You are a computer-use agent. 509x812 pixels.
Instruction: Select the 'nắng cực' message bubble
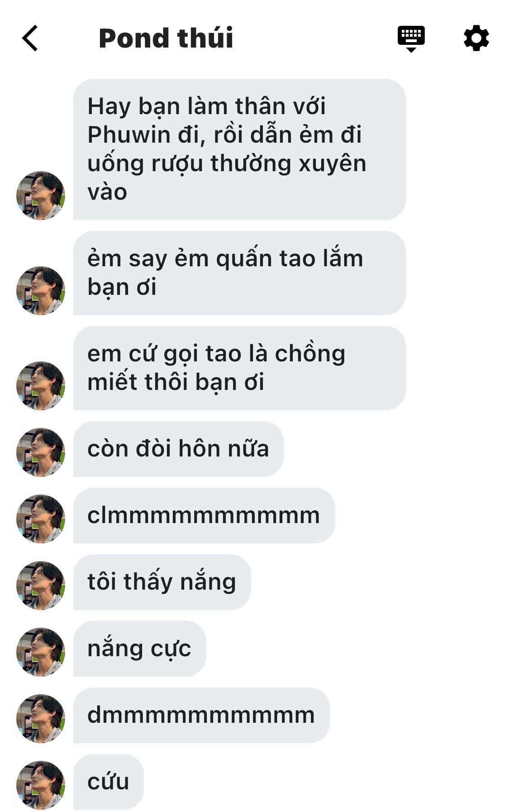click(140, 649)
